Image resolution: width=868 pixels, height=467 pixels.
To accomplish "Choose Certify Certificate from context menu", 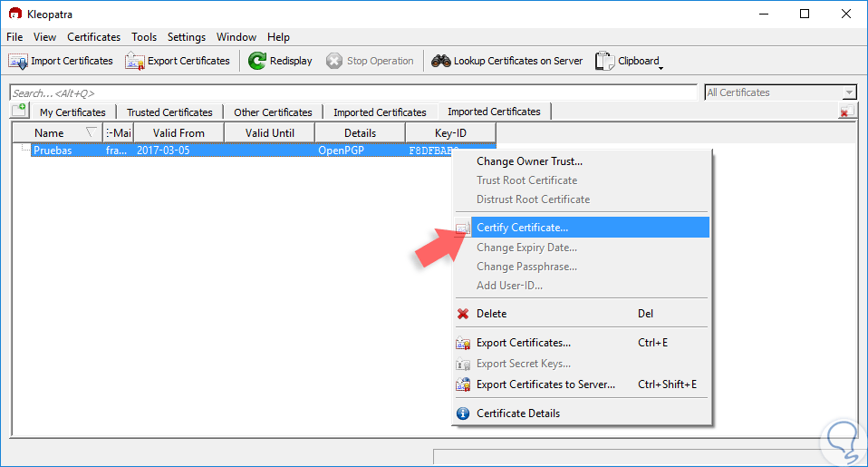I will click(582, 228).
